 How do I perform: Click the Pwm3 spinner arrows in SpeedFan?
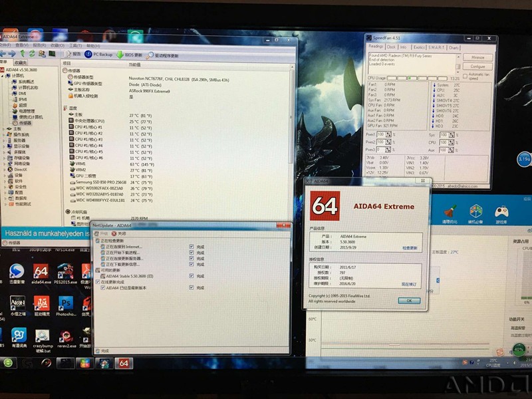coord(388,150)
